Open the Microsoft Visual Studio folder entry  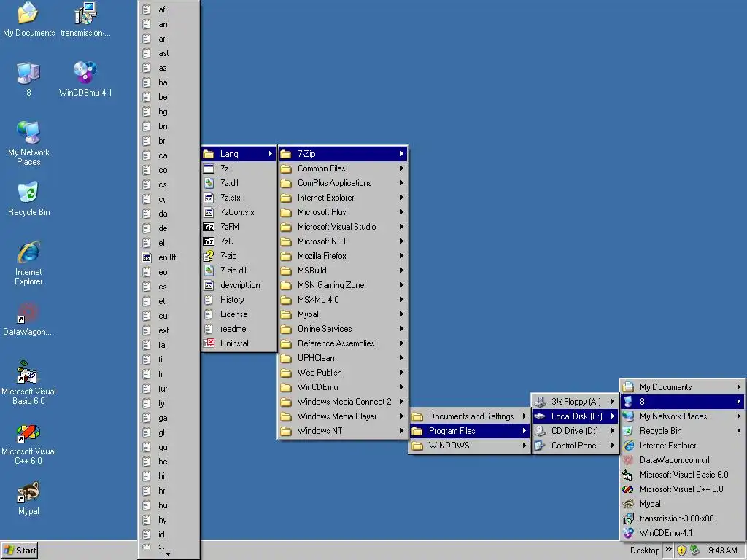[x=343, y=227]
